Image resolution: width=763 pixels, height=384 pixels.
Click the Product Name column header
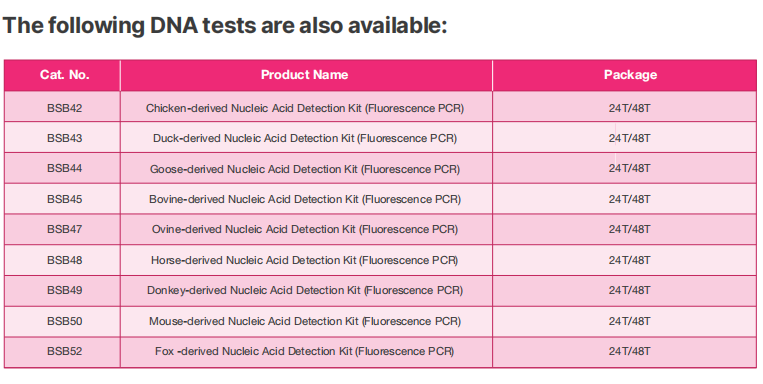click(x=305, y=75)
